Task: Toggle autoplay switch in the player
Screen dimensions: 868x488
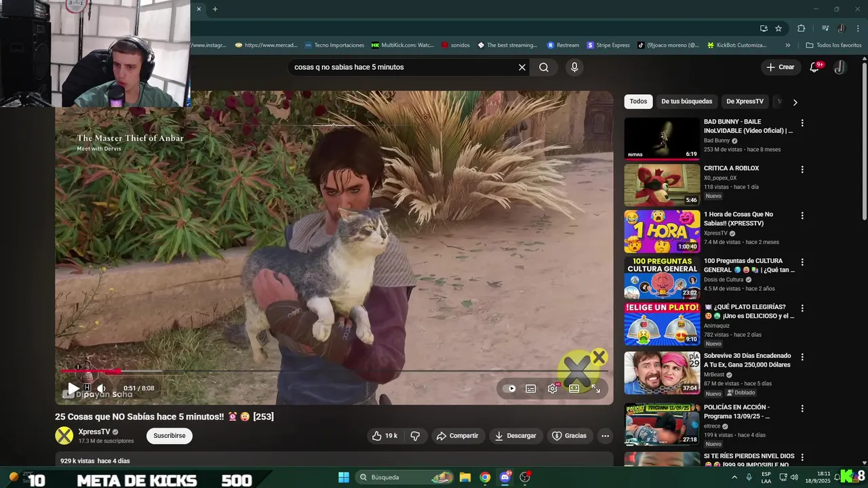Action: [511, 388]
